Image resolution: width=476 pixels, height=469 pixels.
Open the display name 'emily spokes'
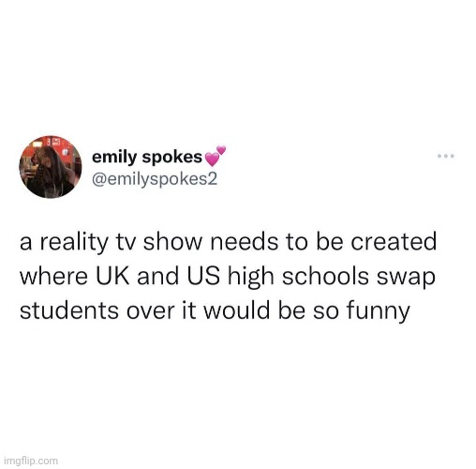pyautogui.click(x=147, y=158)
